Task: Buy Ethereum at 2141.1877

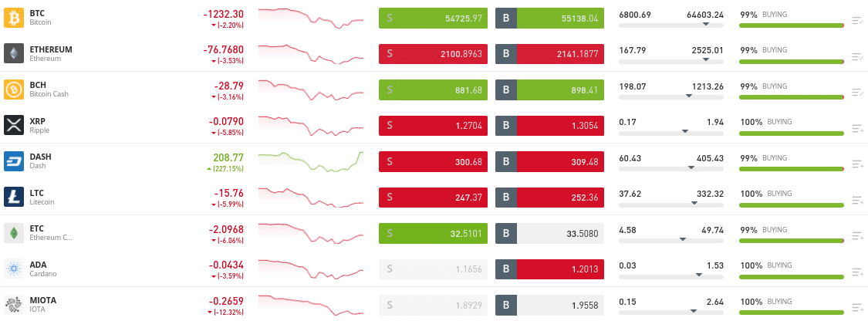Action: [x=549, y=53]
